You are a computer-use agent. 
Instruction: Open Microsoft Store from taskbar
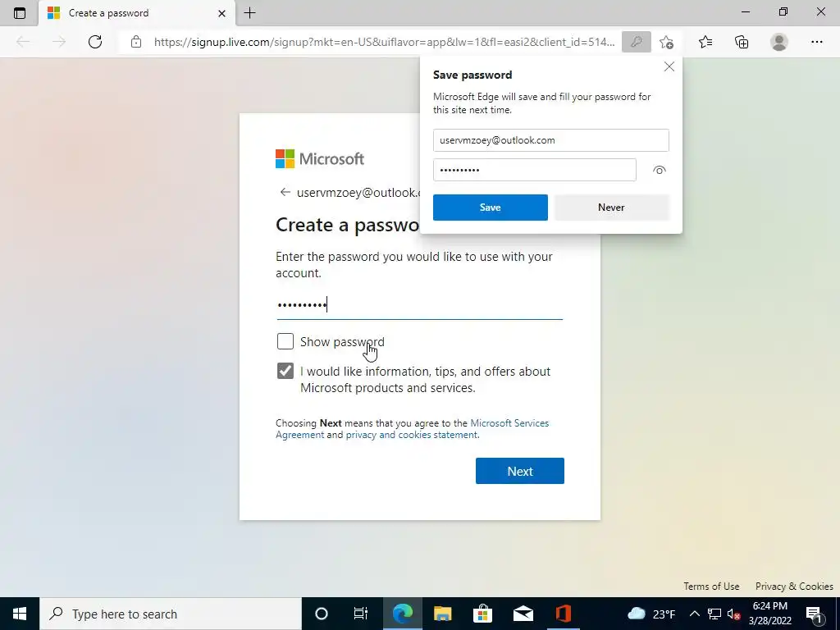pos(482,614)
